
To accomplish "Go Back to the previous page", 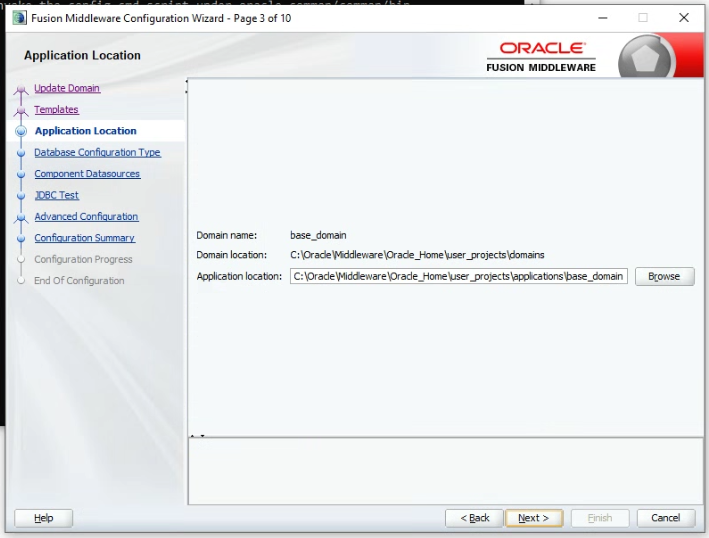I will [x=474, y=518].
